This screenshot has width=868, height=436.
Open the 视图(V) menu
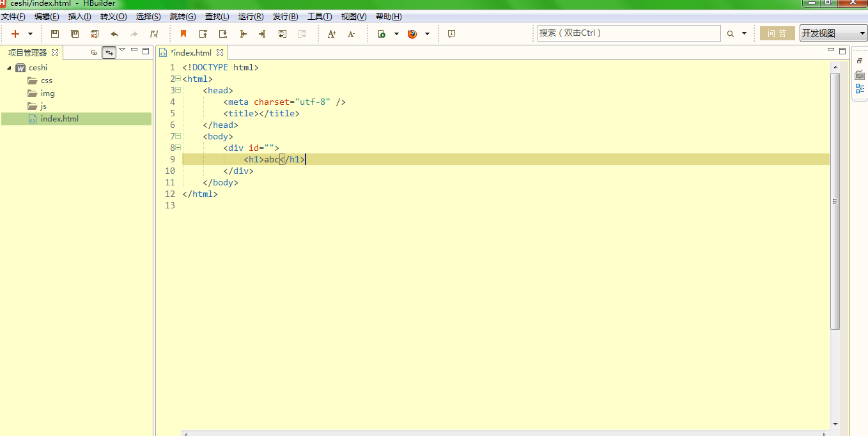point(353,17)
